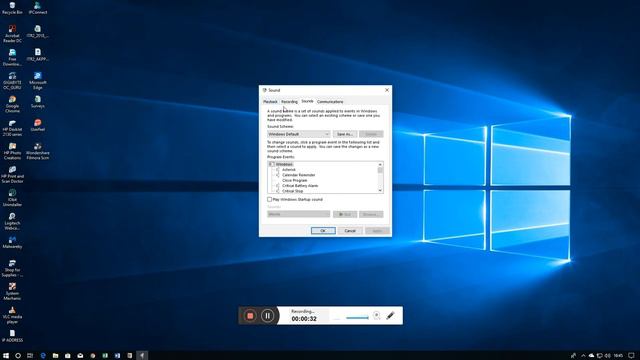Open the Windows Start menu
640x360 pixels.
(x=6, y=356)
